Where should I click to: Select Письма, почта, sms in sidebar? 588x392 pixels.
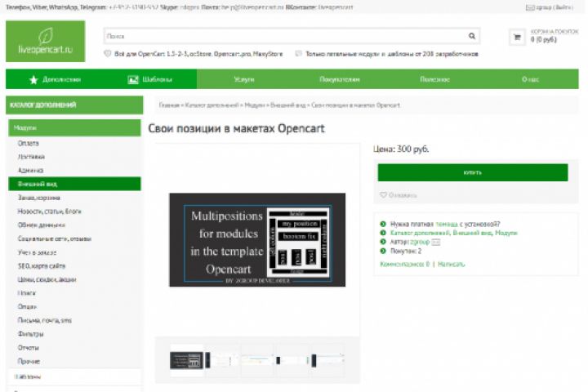point(44,320)
